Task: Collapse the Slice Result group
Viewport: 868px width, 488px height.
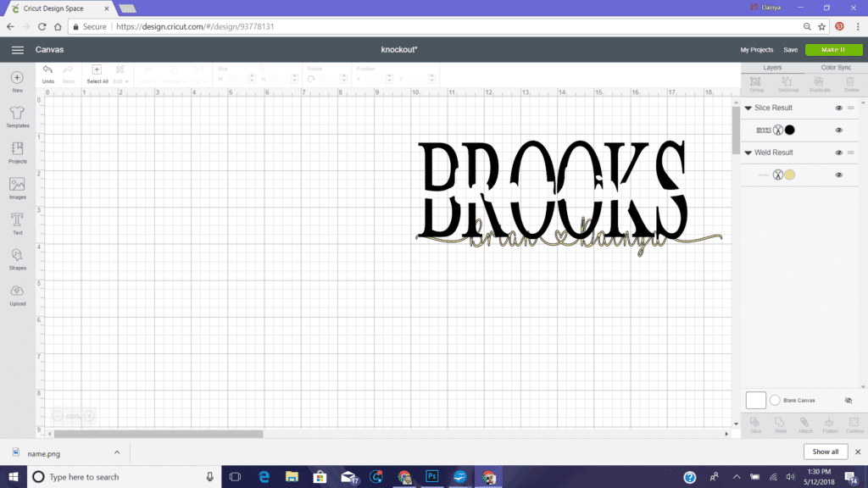Action: click(748, 108)
